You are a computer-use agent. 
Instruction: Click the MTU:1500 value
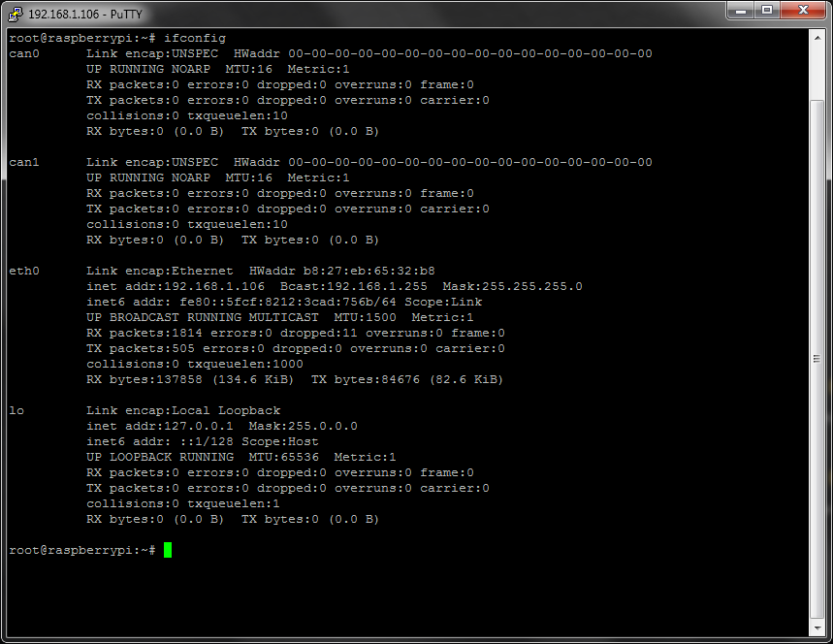click(365, 317)
